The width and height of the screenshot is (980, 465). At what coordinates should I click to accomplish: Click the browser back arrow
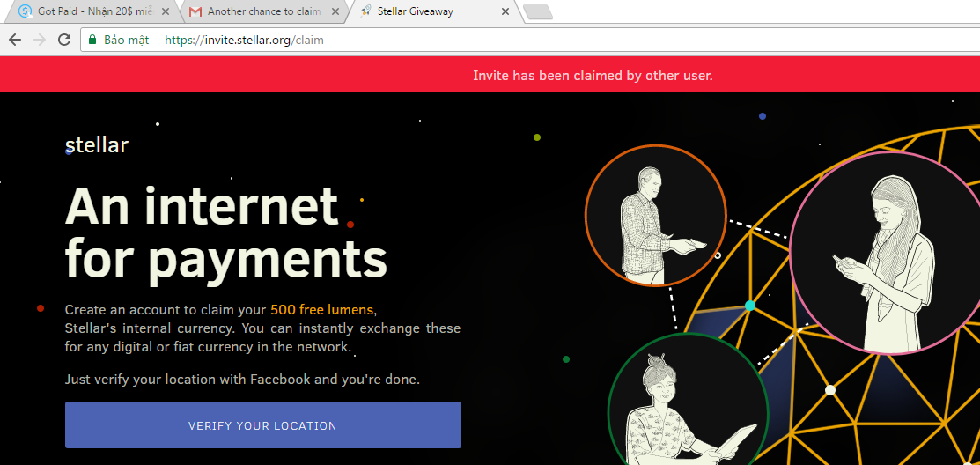tap(15, 40)
